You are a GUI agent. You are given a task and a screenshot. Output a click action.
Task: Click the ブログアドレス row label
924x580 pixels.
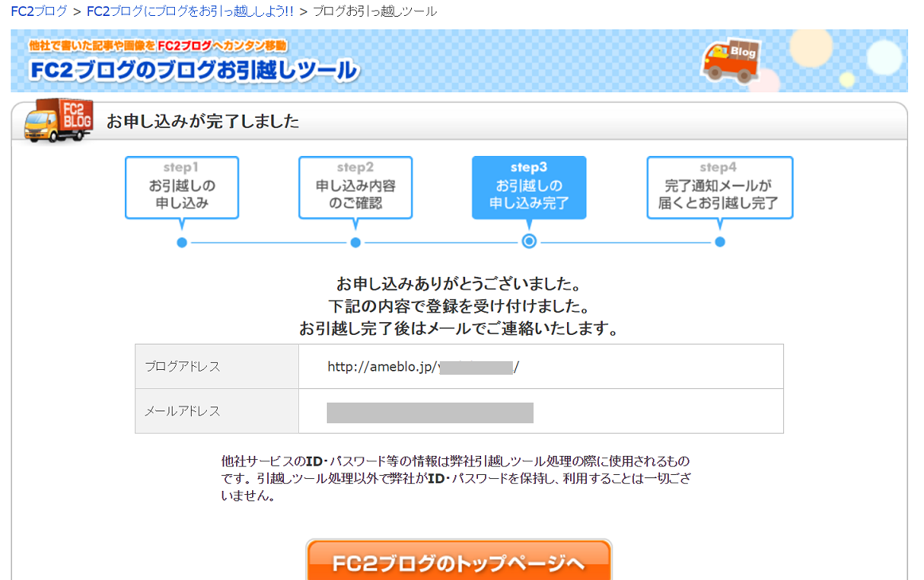[x=182, y=367]
